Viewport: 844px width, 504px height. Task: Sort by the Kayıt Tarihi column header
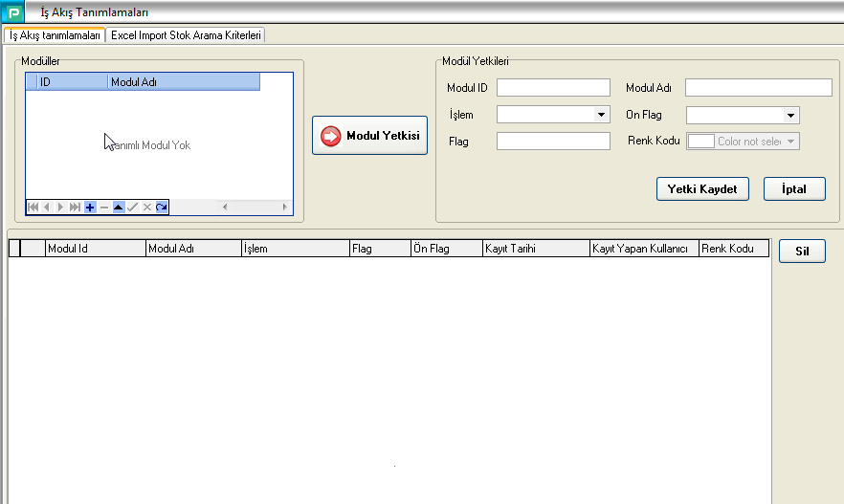point(536,249)
